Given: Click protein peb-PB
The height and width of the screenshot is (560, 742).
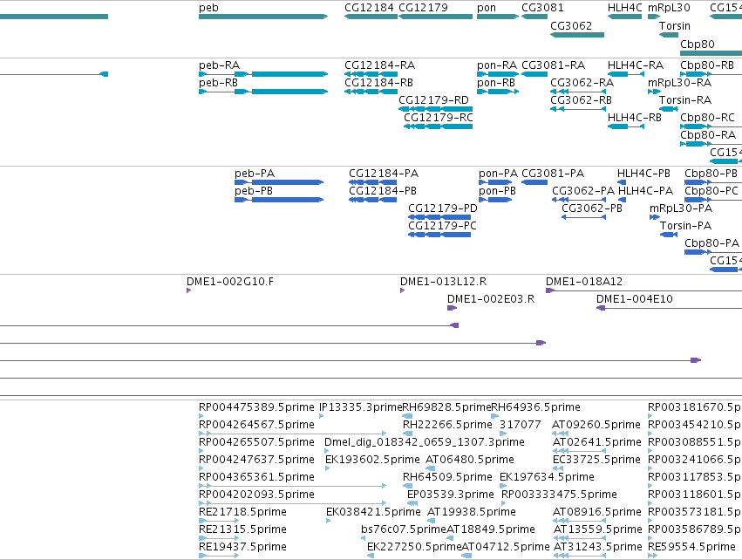Looking at the screenshot, I should click(x=279, y=199).
